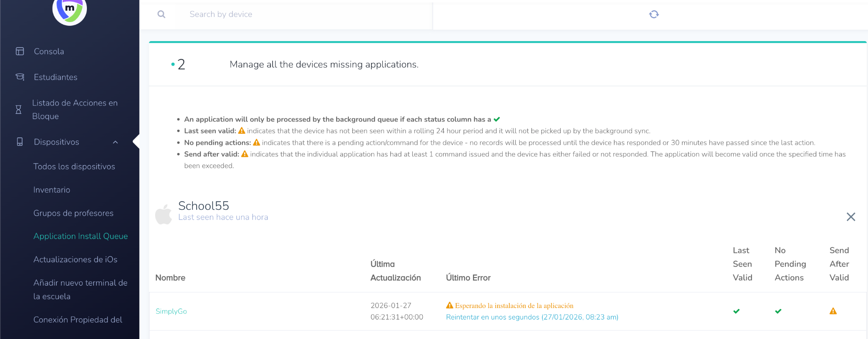Select Inventario in sidebar
Image resolution: width=868 pixels, height=339 pixels.
pos(52,190)
